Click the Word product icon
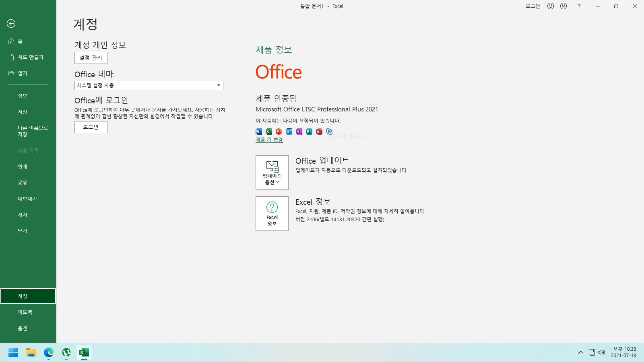 259,132
